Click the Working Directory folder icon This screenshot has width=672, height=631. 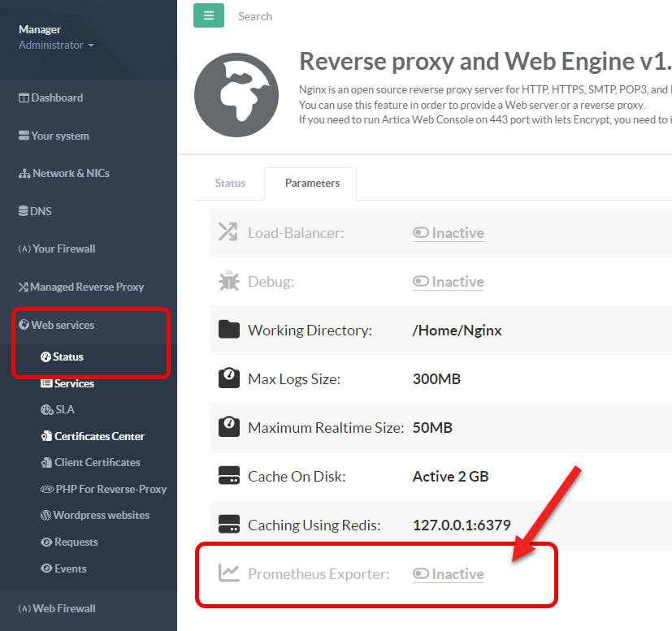click(x=228, y=330)
